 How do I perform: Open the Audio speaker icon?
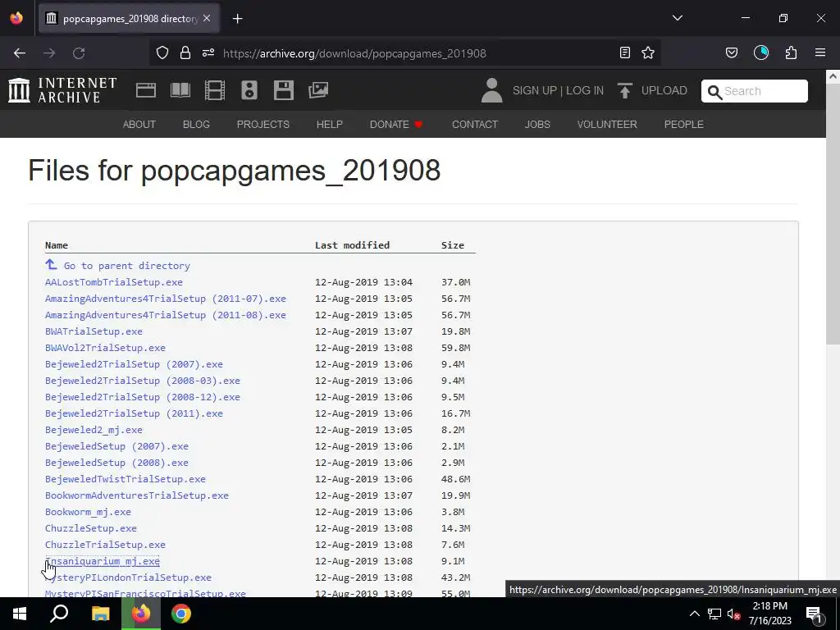(x=249, y=90)
